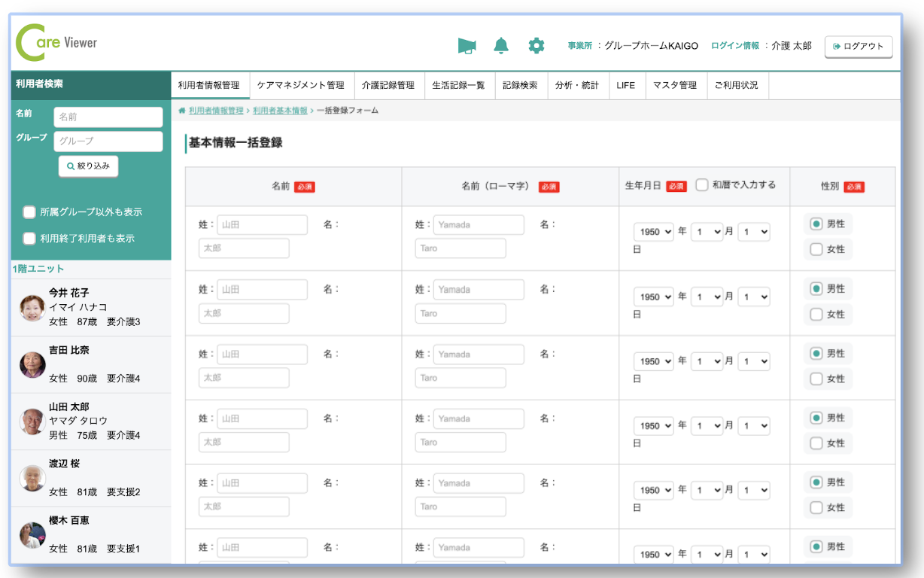The image size is (924, 578).
Task: Enable 所属グループ以外も表示 checkbox
Action: tap(29, 212)
